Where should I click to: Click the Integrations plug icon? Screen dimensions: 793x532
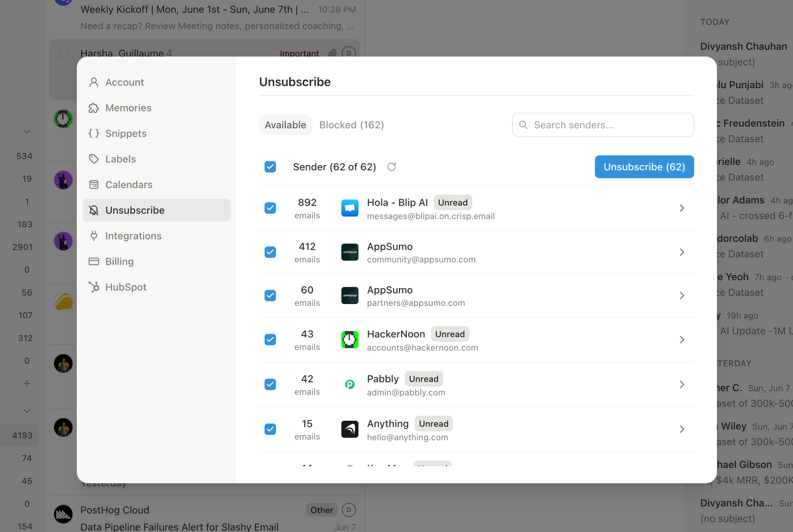click(x=94, y=236)
